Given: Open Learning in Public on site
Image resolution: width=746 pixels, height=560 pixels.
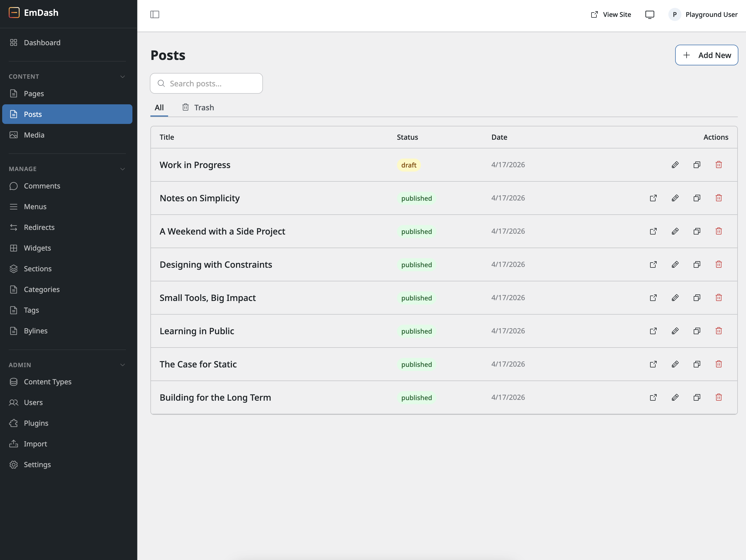Looking at the screenshot, I should [x=653, y=331].
